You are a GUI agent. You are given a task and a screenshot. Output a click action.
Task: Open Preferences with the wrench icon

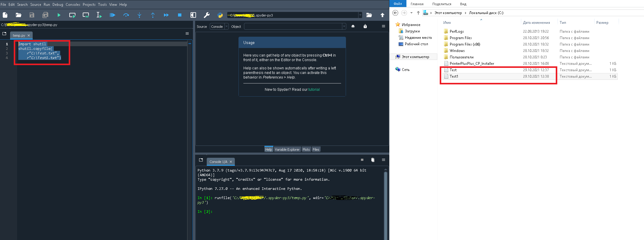pyautogui.click(x=206, y=15)
